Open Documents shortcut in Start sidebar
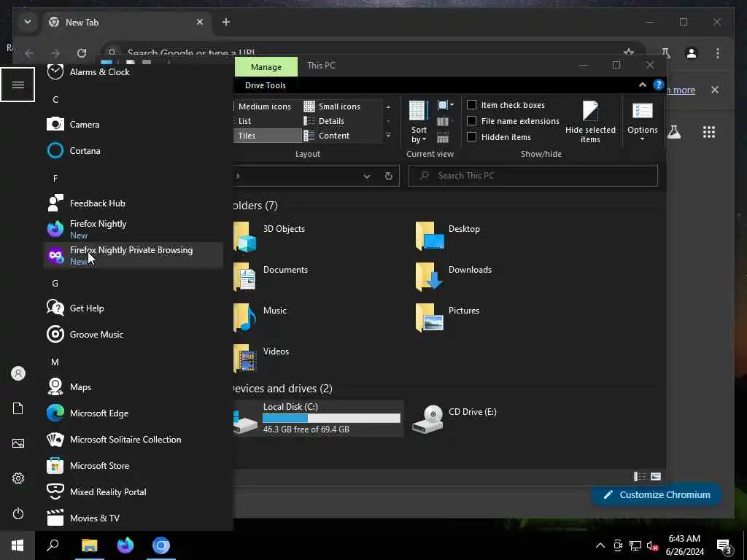 [18, 408]
